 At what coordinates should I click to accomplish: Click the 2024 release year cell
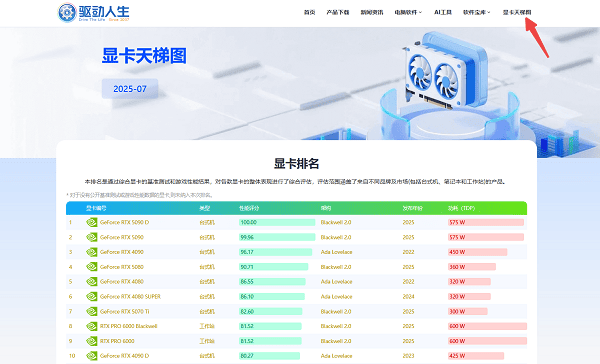point(408,297)
